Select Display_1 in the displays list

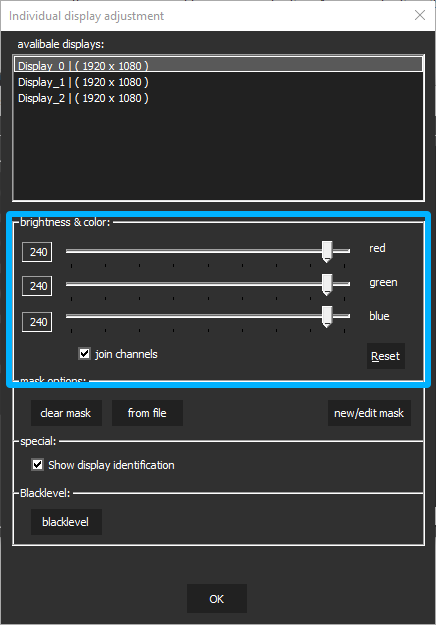[218, 82]
